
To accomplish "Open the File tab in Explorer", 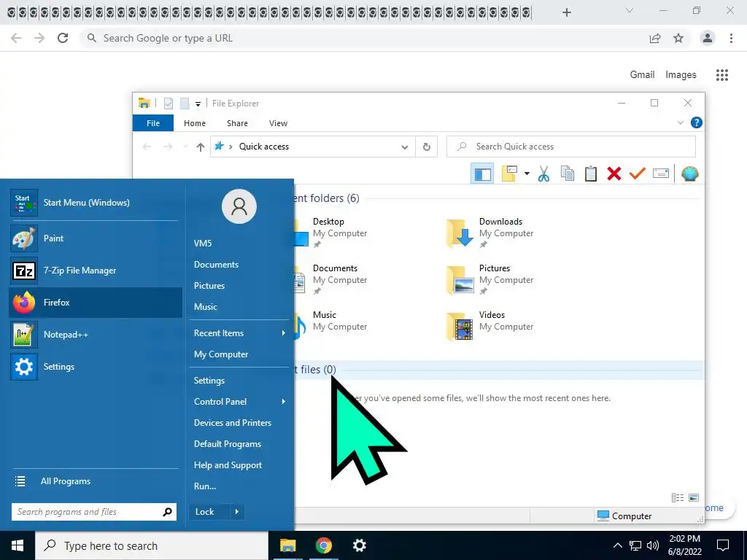I will [x=153, y=123].
